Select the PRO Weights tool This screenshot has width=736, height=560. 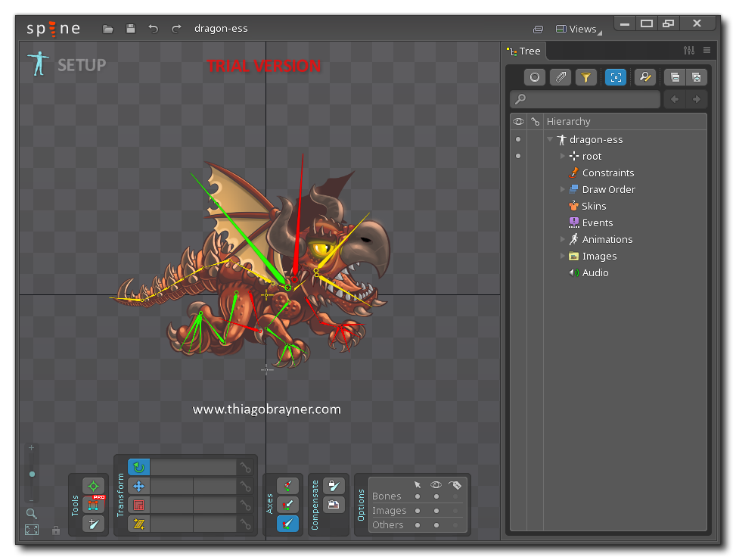(x=93, y=505)
